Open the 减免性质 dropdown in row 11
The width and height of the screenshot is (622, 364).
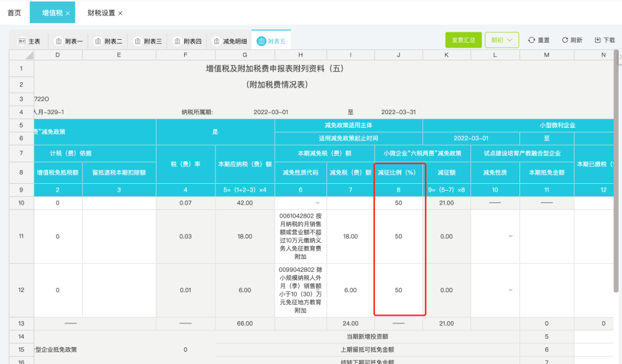[510, 236]
